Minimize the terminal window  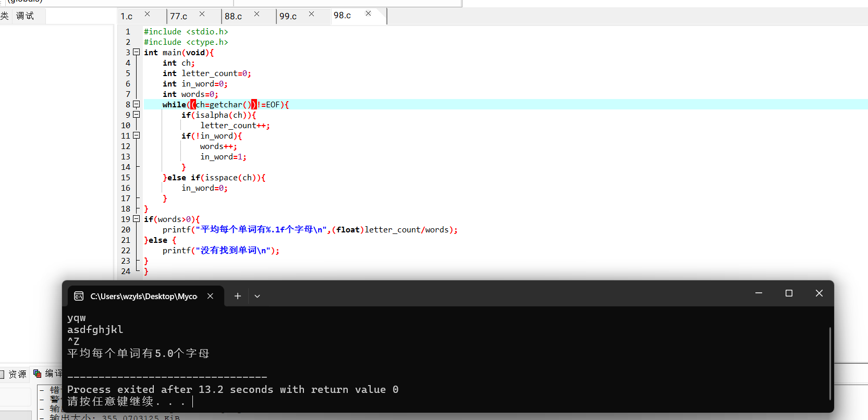[759, 293]
